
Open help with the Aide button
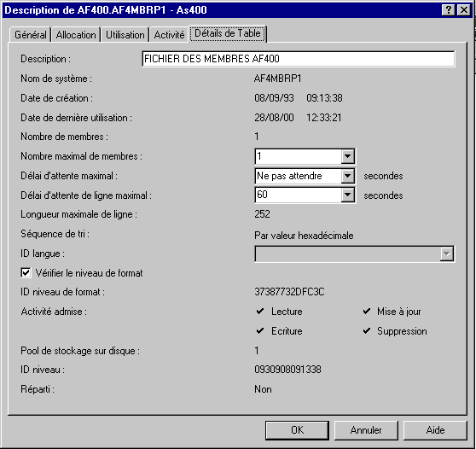pyautogui.click(x=435, y=430)
